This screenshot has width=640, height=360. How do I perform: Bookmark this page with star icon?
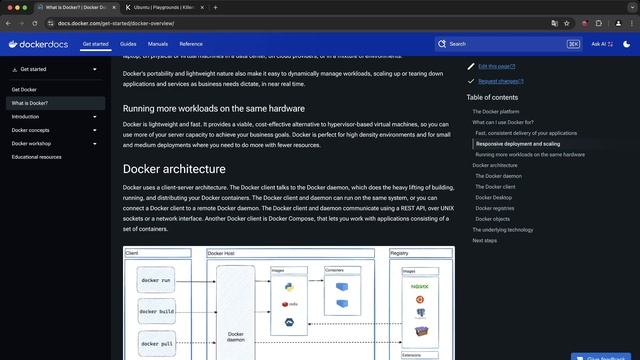567,23
